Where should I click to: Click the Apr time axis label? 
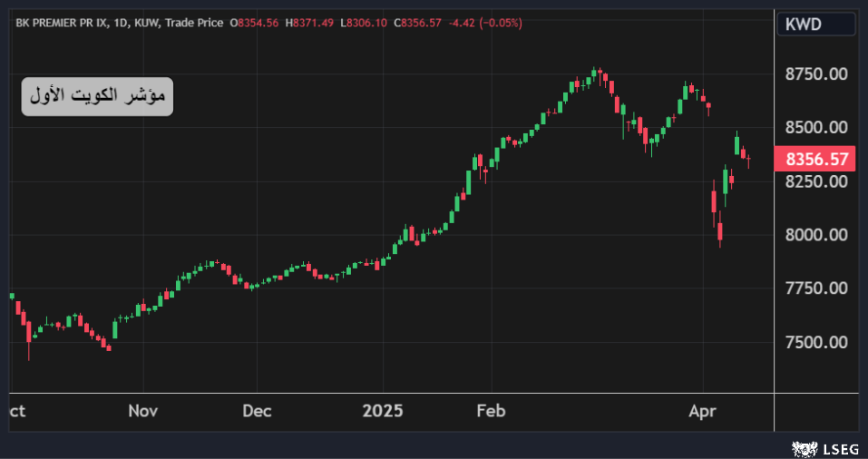703,412
